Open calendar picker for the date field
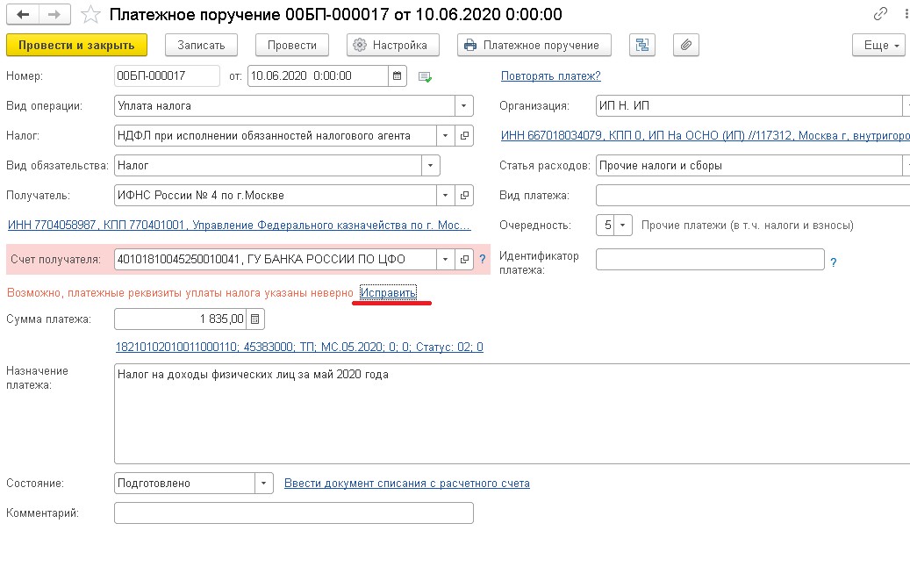 pos(397,76)
